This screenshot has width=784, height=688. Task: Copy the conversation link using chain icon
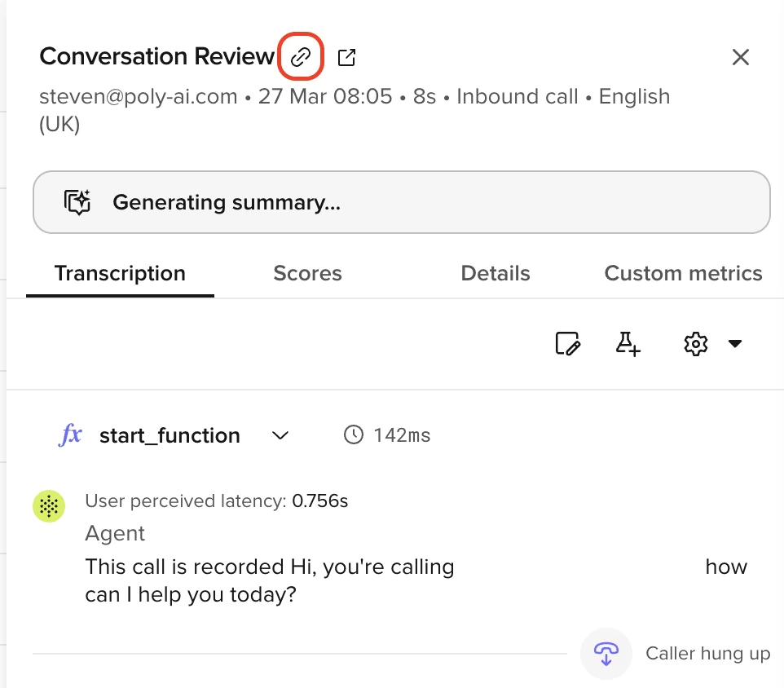coord(301,56)
